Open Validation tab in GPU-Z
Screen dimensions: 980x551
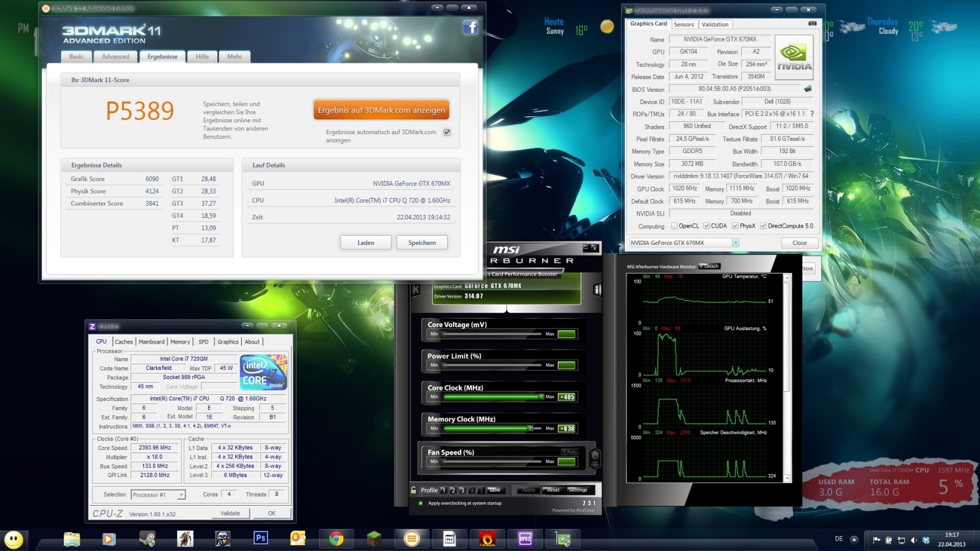[715, 24]
